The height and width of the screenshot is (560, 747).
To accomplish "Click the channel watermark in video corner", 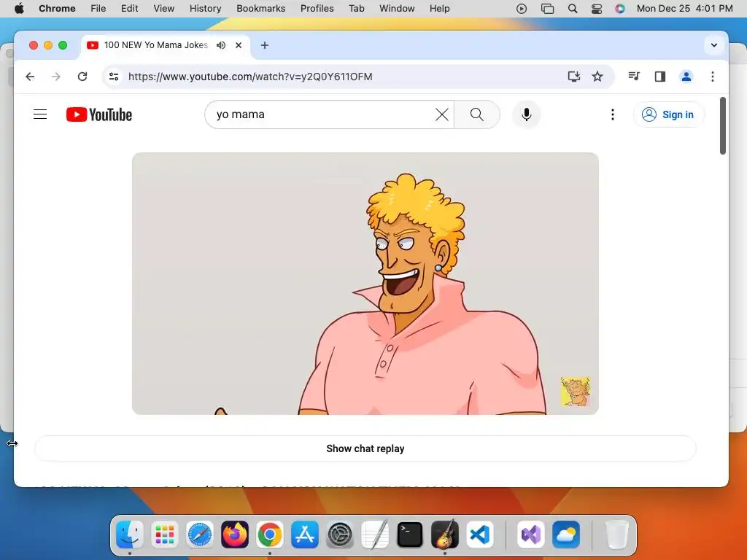I will 575,392.
